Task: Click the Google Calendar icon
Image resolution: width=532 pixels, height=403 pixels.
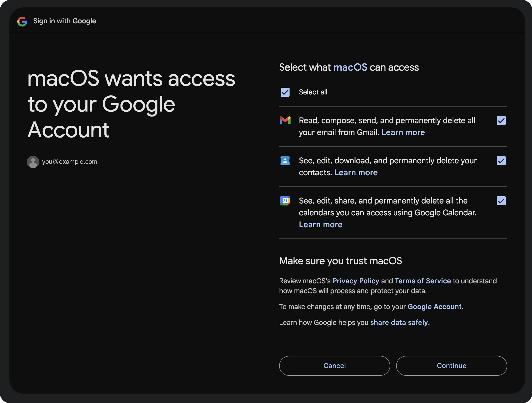Action: [x=285, y=201]
